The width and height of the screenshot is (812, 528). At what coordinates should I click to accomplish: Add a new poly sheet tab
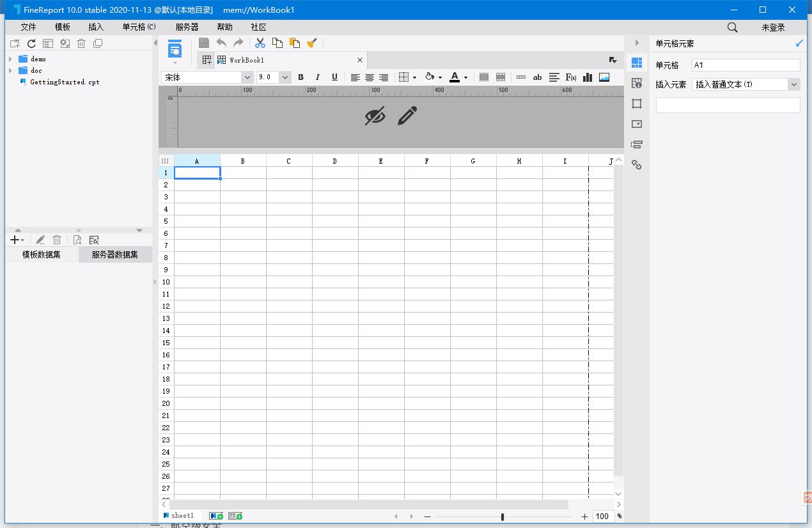coord(235,516)
